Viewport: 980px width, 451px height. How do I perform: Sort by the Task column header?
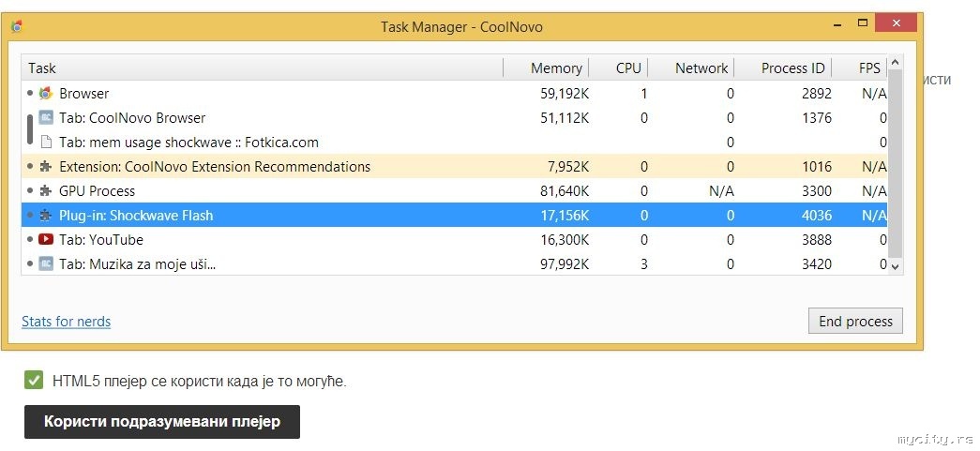[x=263, y=68]
